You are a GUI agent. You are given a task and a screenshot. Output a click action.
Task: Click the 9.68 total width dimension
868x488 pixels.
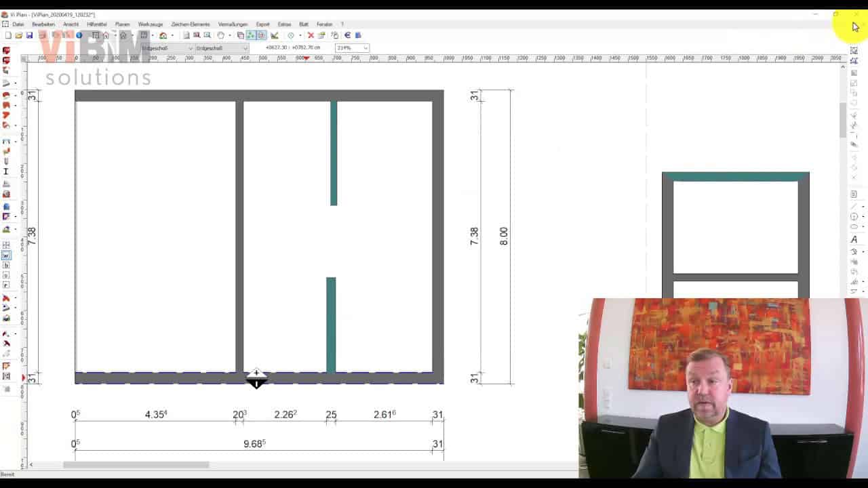[254, 444]
